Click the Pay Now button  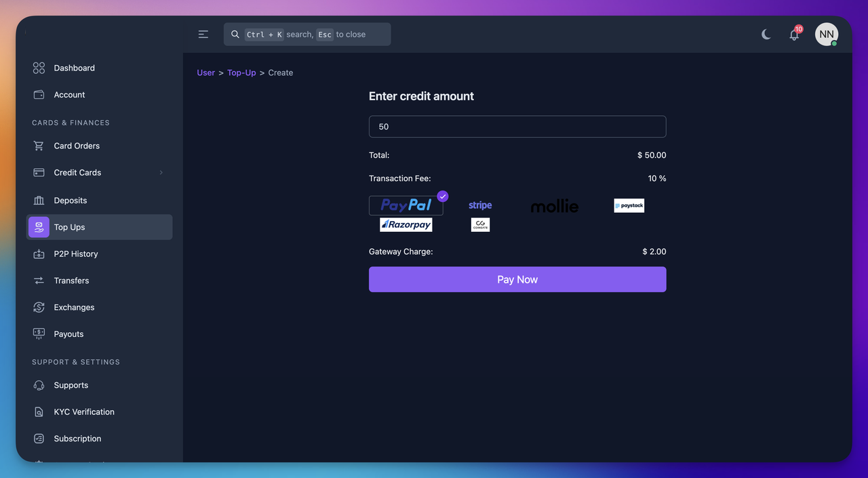[x=517, y=279]
